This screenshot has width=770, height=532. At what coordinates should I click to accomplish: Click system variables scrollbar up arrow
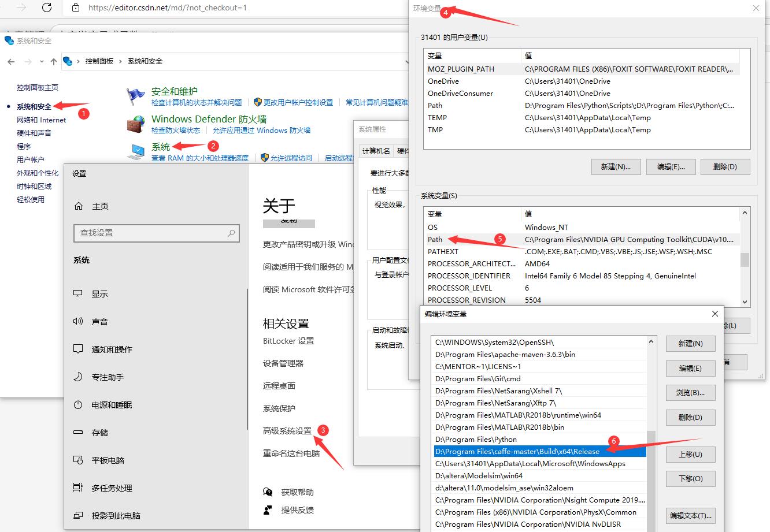point(745,213)
